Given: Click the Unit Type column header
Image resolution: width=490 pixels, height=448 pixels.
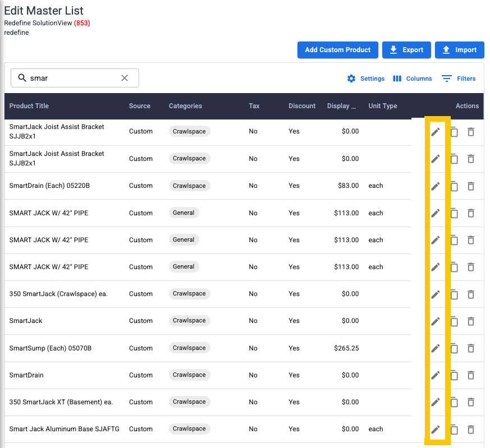Looking at the screenshot, I should (382, 106).
